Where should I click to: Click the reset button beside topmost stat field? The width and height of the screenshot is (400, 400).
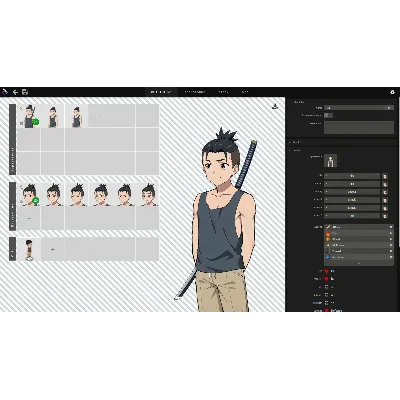click(x=385, y=176)
